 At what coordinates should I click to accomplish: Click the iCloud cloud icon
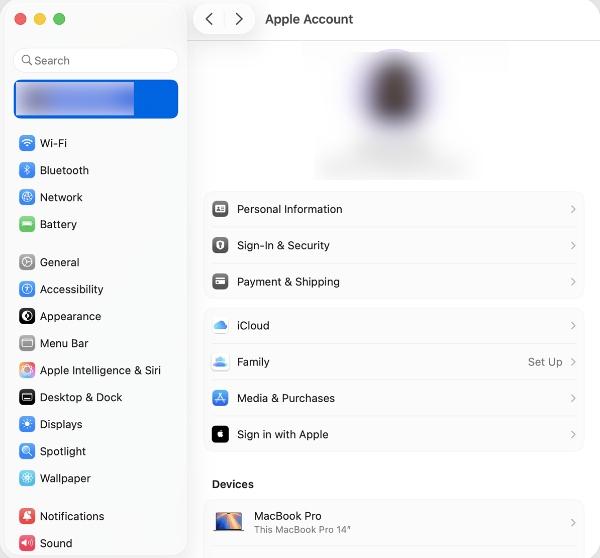(x=220, y=326)
